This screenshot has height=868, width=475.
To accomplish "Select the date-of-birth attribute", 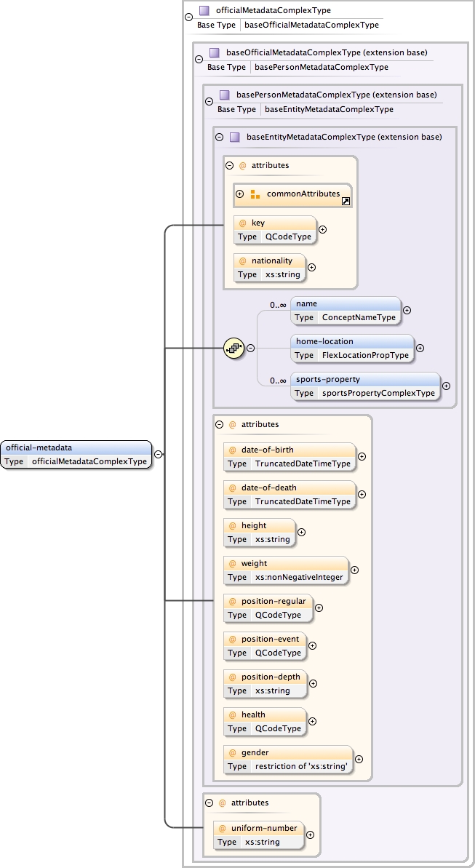I will (290, 456).
